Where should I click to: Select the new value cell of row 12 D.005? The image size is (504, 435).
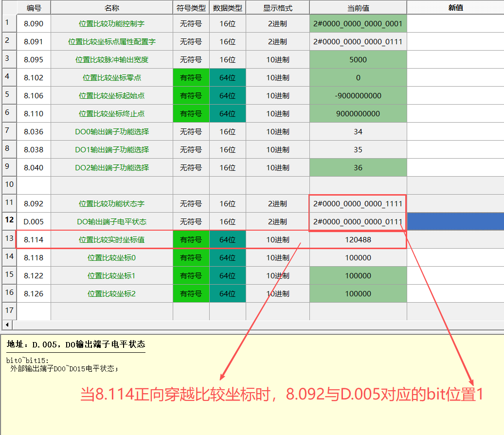tap(455, 221)
